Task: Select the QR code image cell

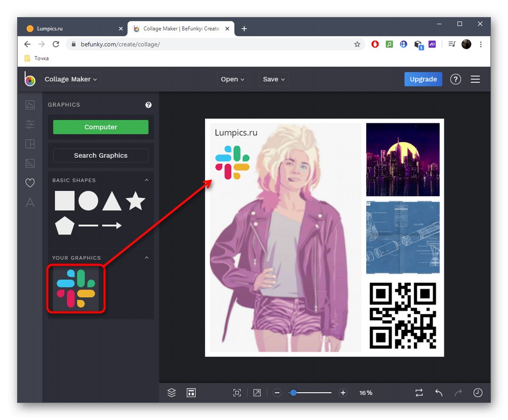Action: click(403, 315)
